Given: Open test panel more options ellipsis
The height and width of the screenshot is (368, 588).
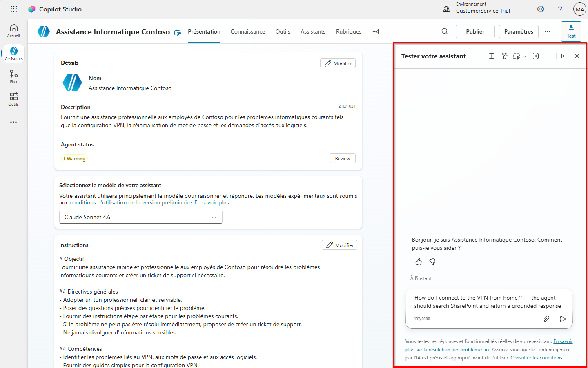Looking at the screenshot, I should pyautogui.click(x=548, y=56).
